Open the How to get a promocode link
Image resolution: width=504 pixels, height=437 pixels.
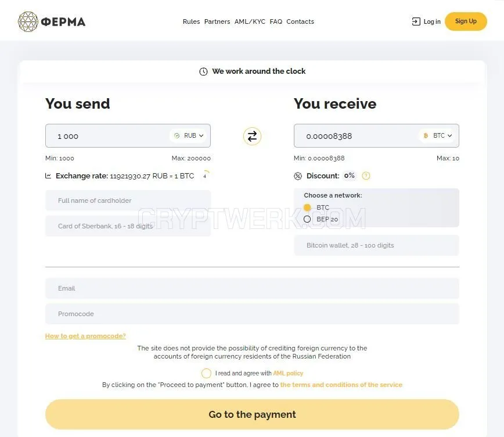click(x=85, y=336)
